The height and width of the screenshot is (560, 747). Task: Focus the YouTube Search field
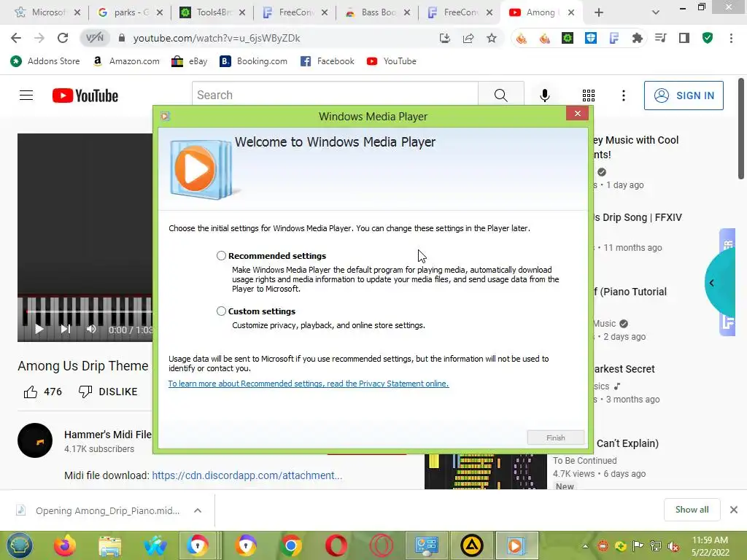335,95
